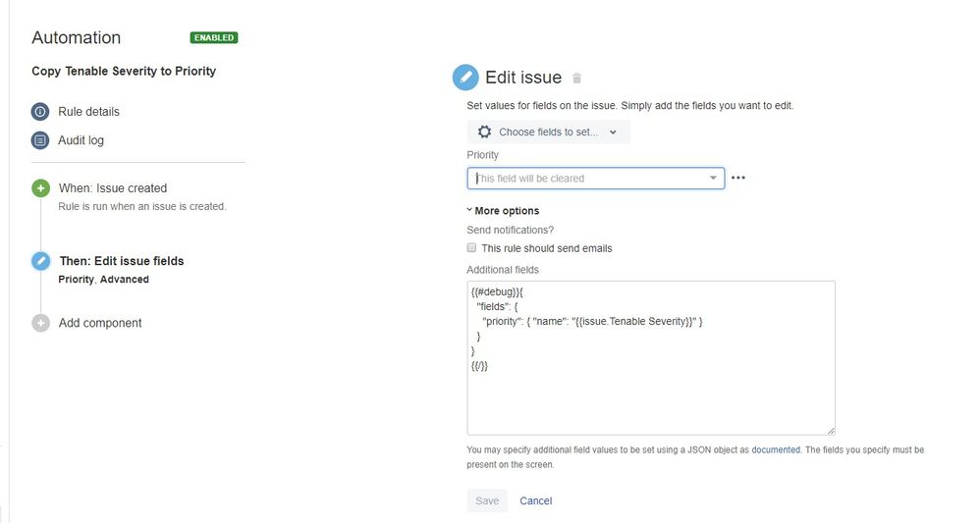
Task: Open the three-dot menu next to Priority
Action: click(738, 178)
